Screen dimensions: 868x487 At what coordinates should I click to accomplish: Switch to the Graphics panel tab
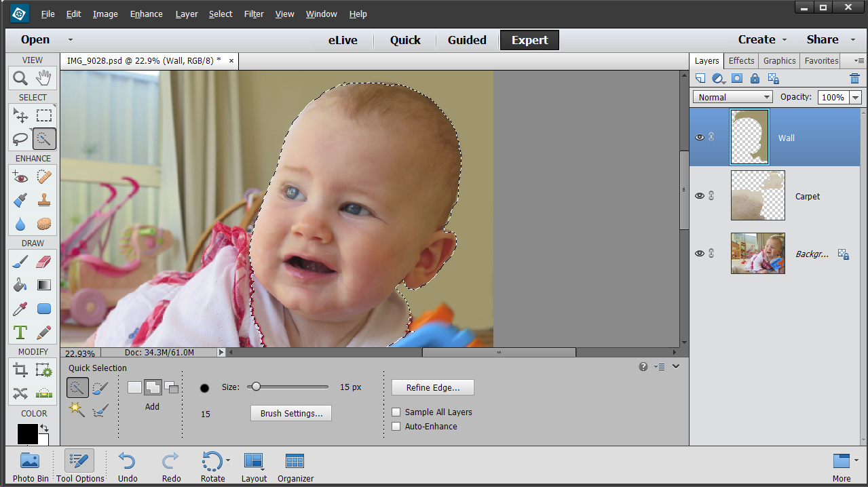coord(779,60)
